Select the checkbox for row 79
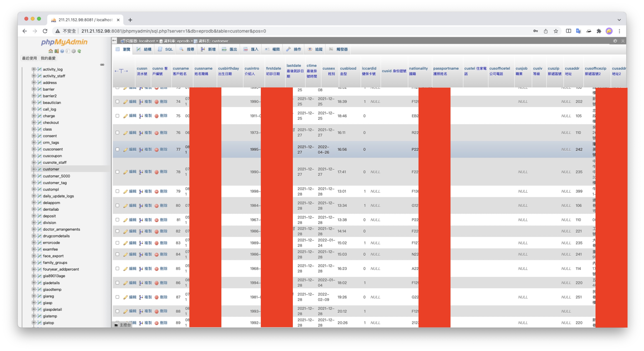644x351 pixels. [117, 191]
